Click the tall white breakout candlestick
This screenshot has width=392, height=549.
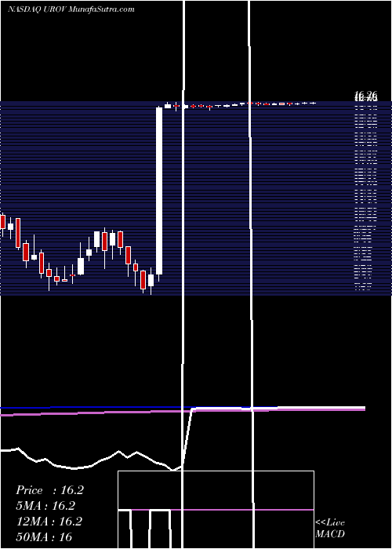pyautogui.click(x=159, y=191)
